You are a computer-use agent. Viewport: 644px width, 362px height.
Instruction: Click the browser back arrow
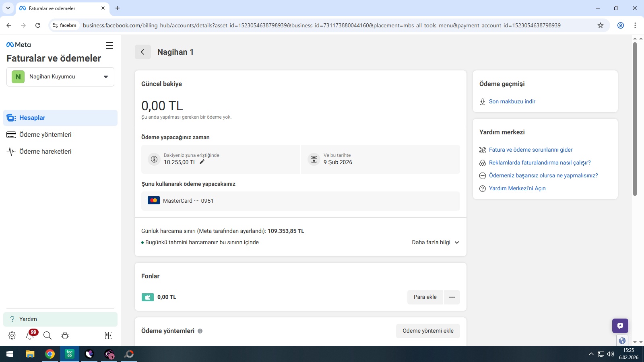tap(9, 25)
